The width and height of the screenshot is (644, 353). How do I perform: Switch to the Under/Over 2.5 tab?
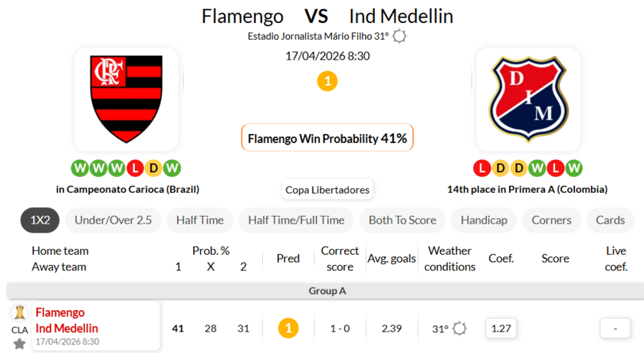[x=113, y=220]
